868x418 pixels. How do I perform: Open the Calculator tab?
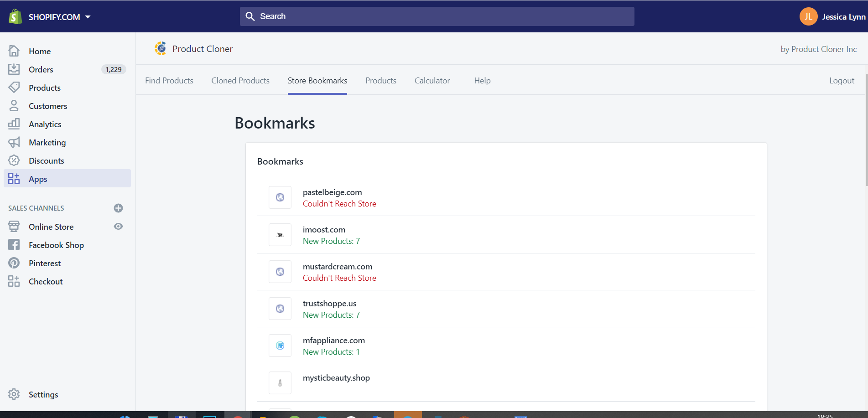click(x=431, y=81)
